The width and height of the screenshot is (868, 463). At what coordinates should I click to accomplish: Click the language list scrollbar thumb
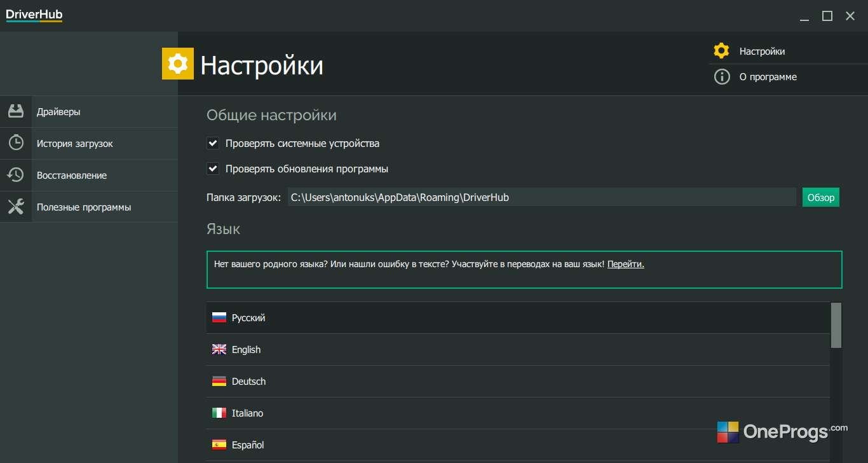pyautogui.click(x=836, y=325)
